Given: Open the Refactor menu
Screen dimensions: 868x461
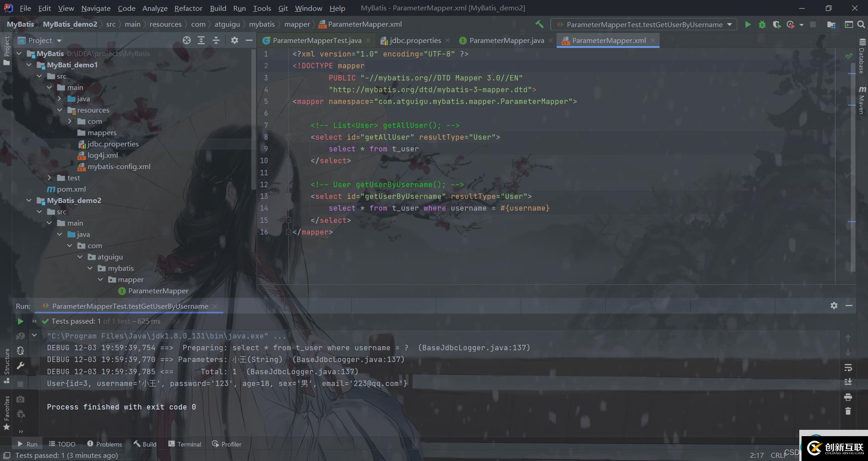Looking at the screenshot, I should (x=188, y=8).
